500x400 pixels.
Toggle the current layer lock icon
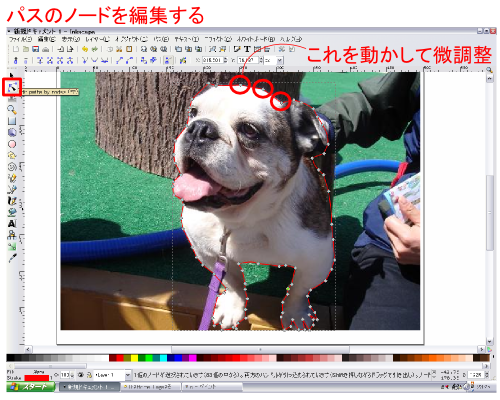(89, 375)
